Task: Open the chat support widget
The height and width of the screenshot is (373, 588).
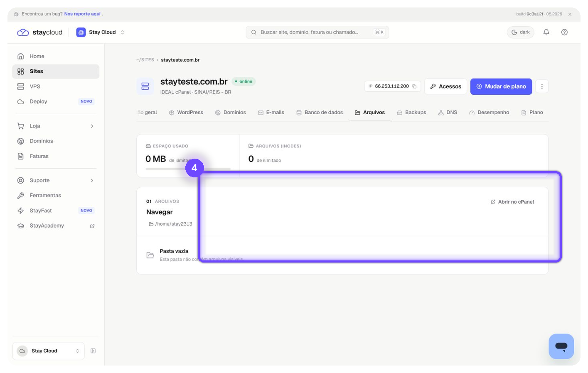Action: (561, 346)
